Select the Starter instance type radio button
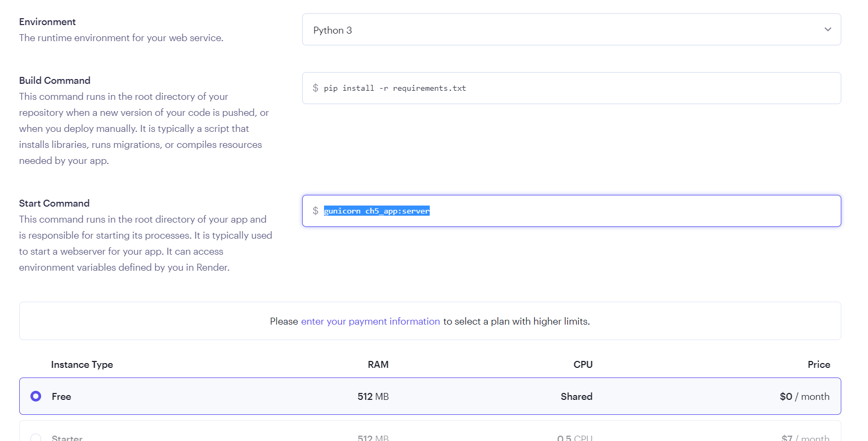 pyautogui.click(x=36, y=438)
